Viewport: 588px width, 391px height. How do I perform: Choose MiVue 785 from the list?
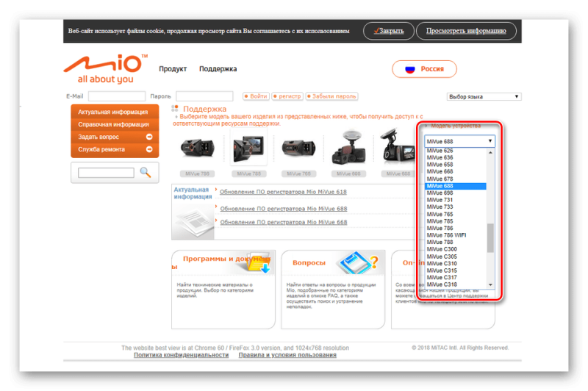[x=456, y=221]
